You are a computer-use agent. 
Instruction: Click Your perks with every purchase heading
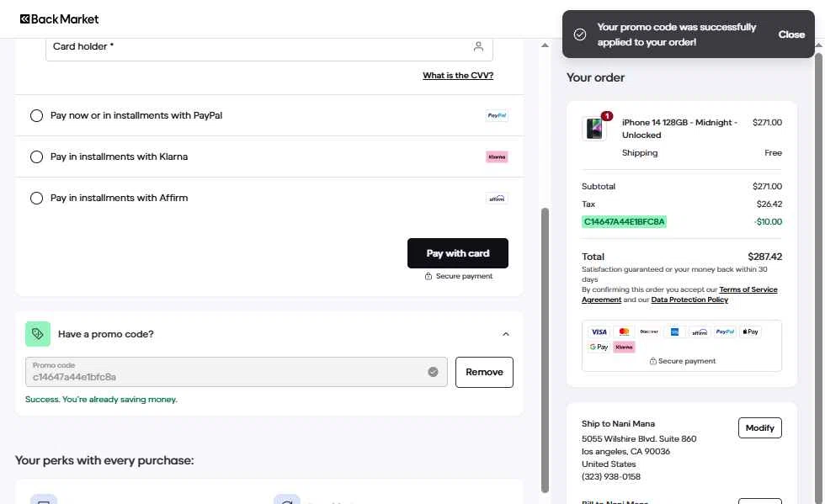tap(104, 460)
